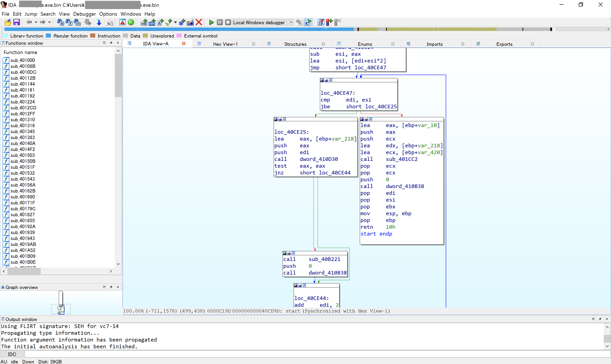The height and width of the screenshot is (364, 611).
Task: Expand the jump back history dropdown arrow
Action: pos(36,22)
